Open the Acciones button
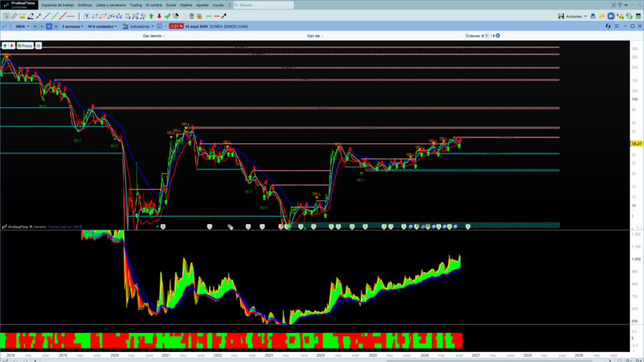The height and width of the screenshot is (362, 644). click(576, 16)
